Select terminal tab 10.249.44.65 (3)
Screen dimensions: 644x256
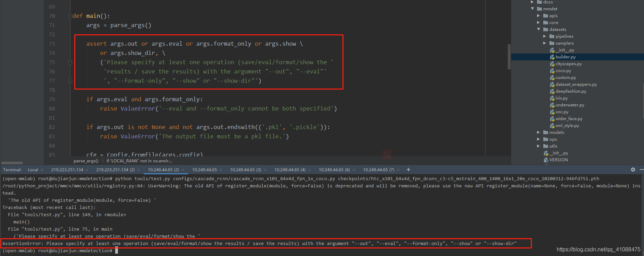[245, 170]
